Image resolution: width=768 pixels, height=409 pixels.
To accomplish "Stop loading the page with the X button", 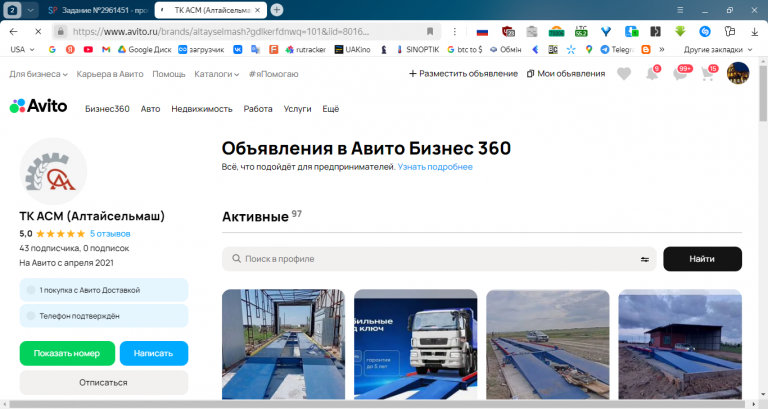I will (x=38, y=32).
